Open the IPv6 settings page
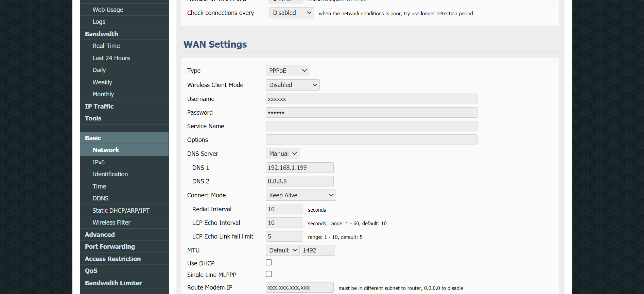644x294 pixels. pyautogui.click(x=99, y=162)
